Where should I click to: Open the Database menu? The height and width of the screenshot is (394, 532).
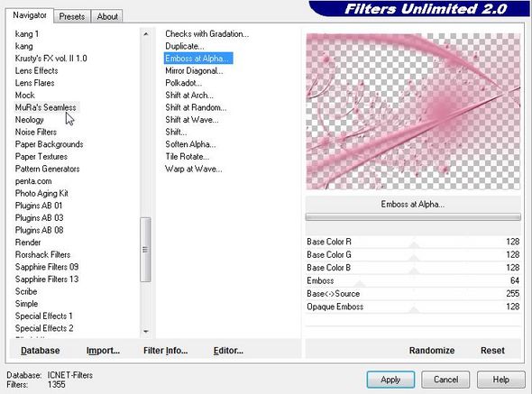coord(41,350)
